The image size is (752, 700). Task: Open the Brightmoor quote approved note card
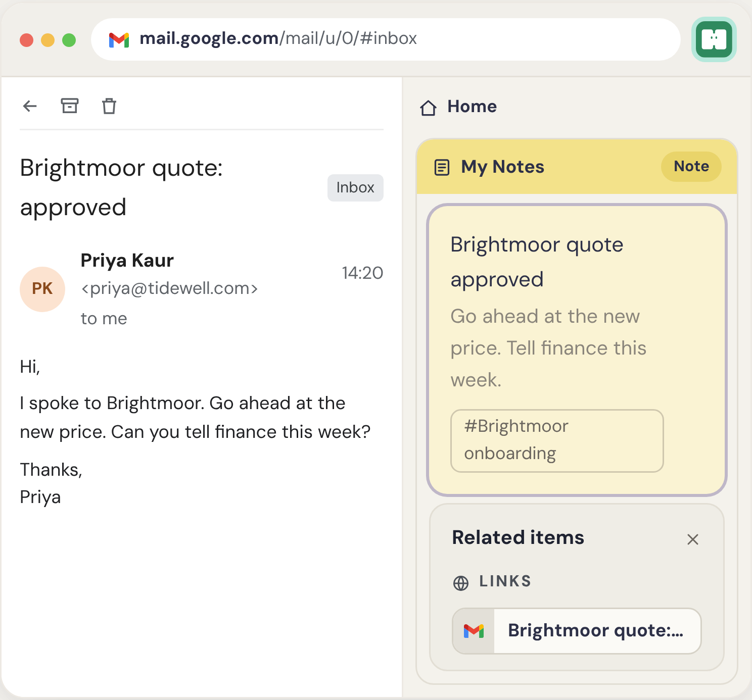577,350
